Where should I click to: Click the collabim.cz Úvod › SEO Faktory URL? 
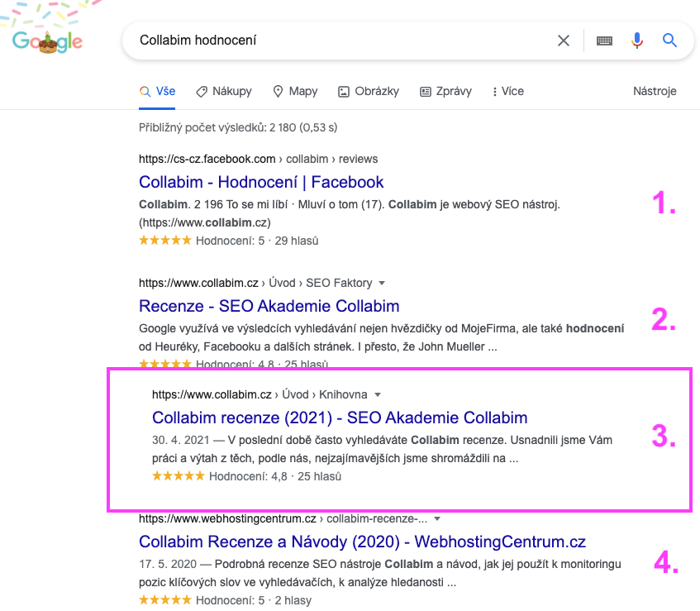tap(255, 283)
